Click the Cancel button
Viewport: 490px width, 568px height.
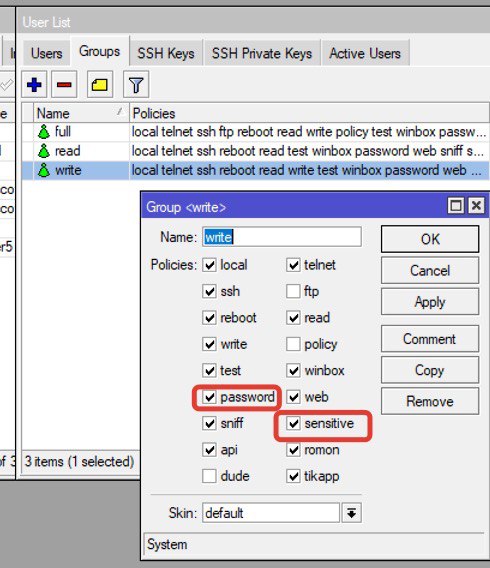pyautogui.click(x=430, y=271)
